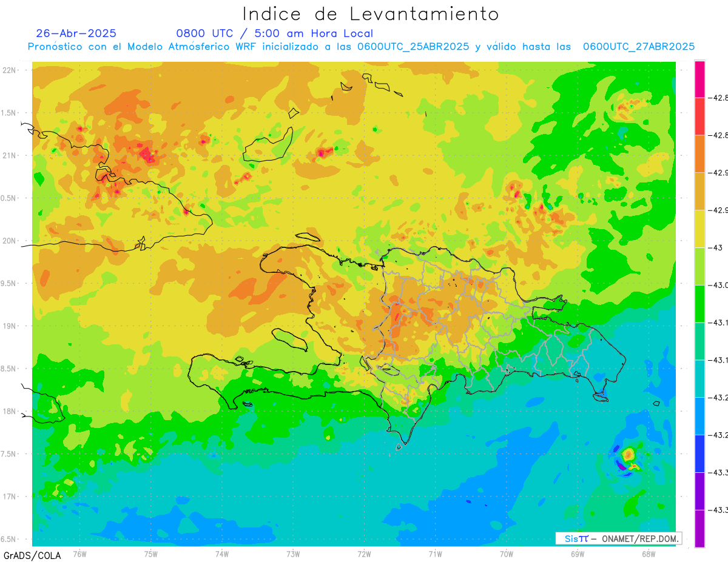Pick the yellow swatch in the color scale
Image resolution: width=728 pixels, height=562 pixels.
(x=699, y=229)
